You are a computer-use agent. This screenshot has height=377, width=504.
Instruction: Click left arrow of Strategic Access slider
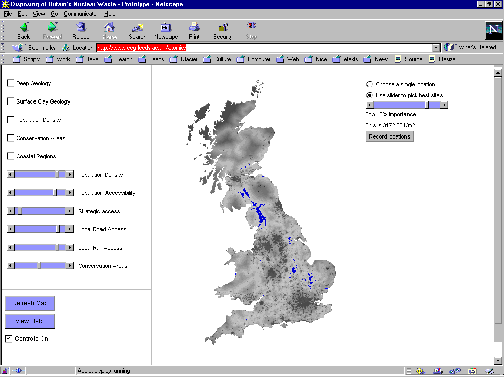click(x=11, y=211)
